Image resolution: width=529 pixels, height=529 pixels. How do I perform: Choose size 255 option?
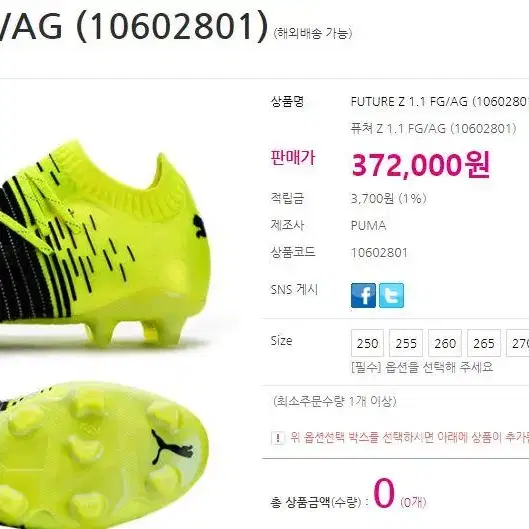pyautogui.click(x=406, y=343)
